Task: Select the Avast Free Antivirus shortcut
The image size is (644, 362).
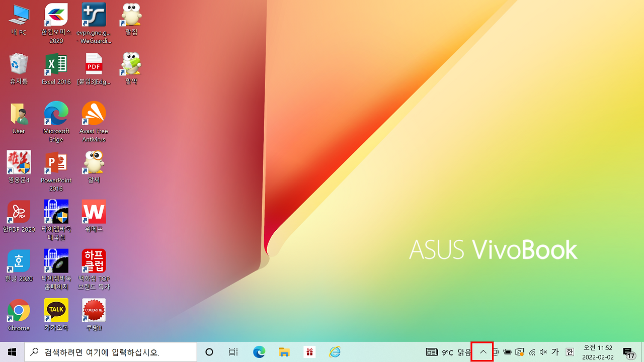Action: (x=94, y=122)
